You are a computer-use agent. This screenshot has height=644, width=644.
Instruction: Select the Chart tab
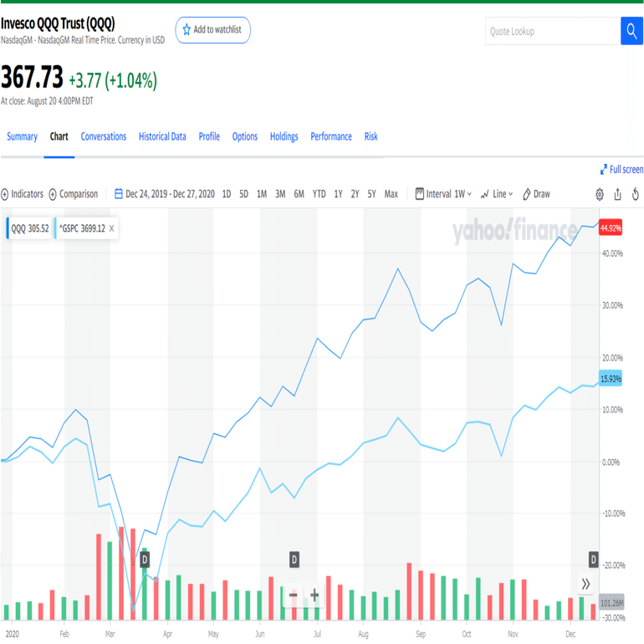(x=59, y=137)
